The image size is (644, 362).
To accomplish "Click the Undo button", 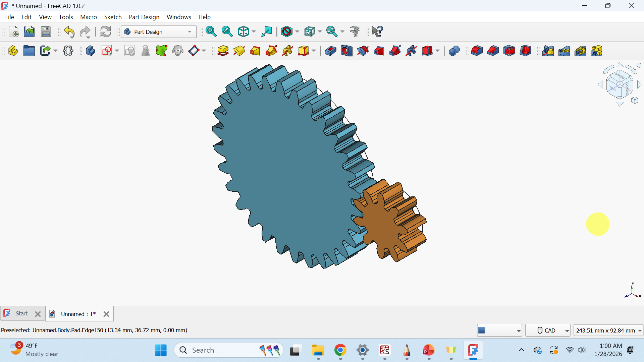I will pyautogui.click(x=69, y=32).
